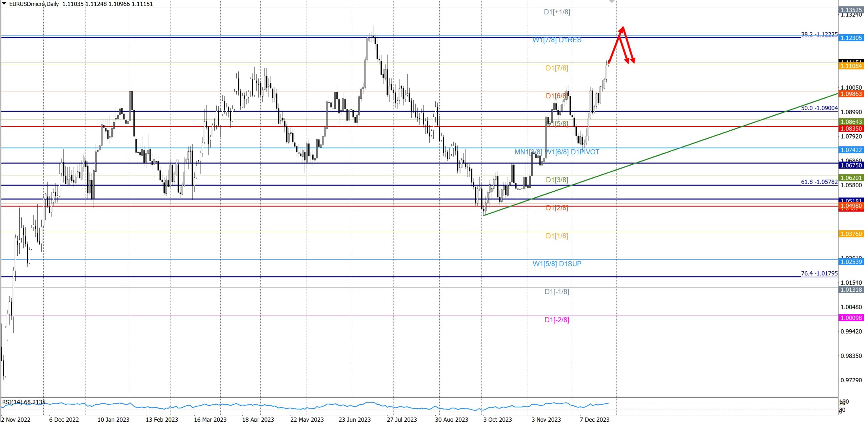Click the D1[-2/8] level label
868x422 pixels.
[x=557, y=320]
